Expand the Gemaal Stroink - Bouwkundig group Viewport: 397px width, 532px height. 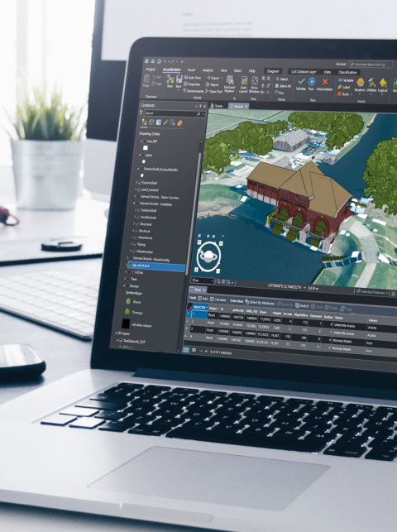pyautogui.click(x=127, y=258)
